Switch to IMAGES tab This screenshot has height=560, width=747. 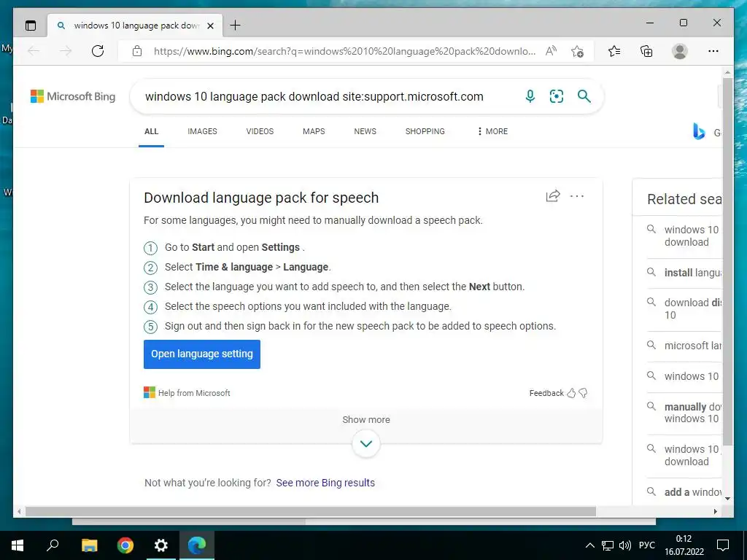click(202, 131)
